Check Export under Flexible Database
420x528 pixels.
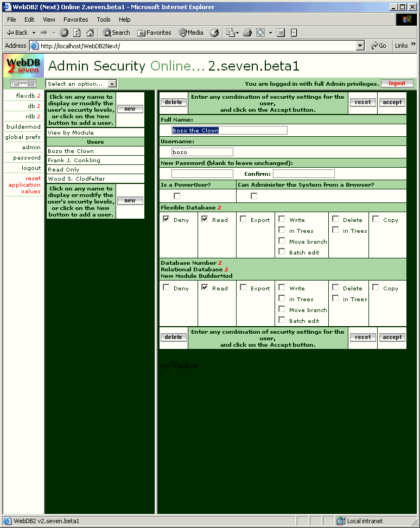(243, 219)
